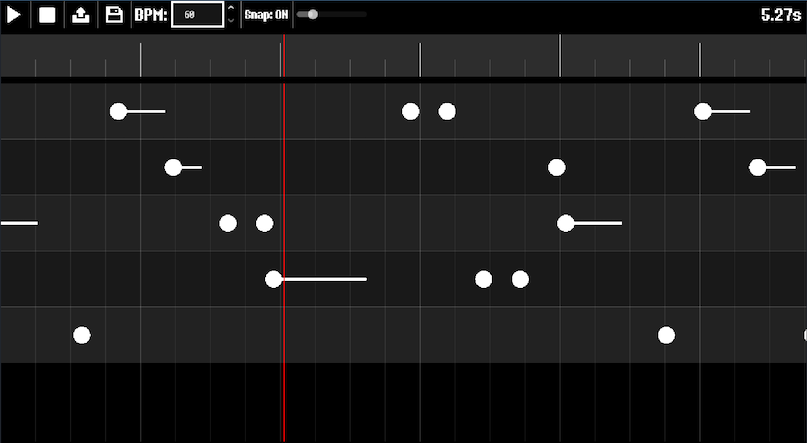
Task: Click the 5.27s elapsed time display
Action: (781, 15)
